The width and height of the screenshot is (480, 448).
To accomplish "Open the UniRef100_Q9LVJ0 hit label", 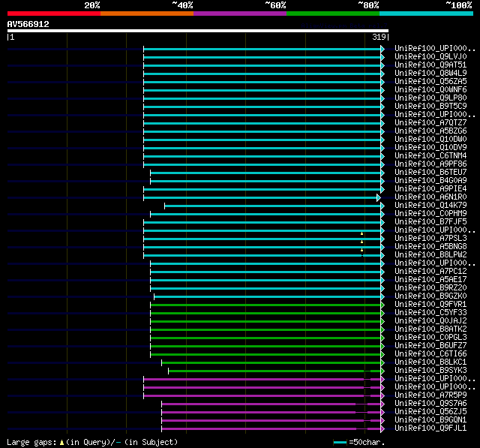I will (430, 56).
